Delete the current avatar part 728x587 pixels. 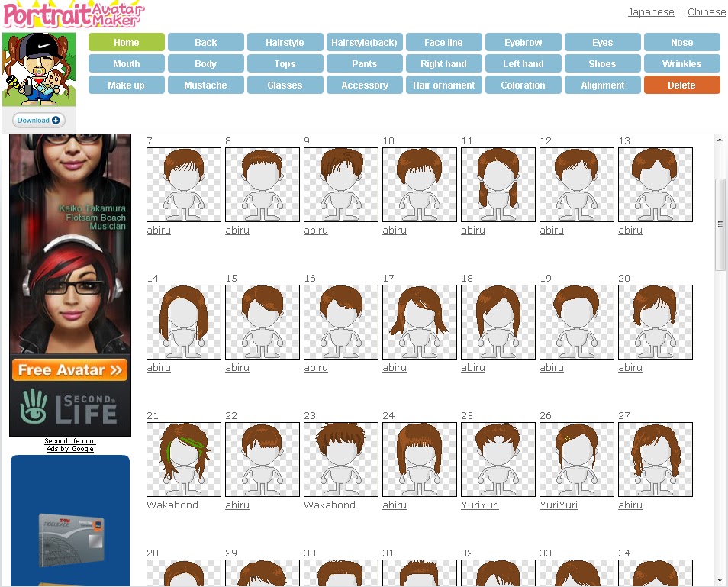(x=681, y=85)
